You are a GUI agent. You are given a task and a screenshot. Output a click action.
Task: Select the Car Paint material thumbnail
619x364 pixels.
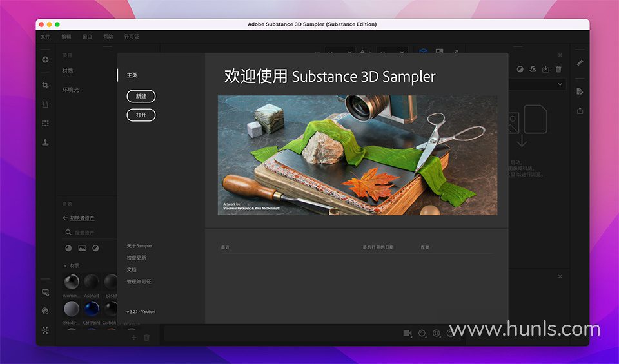click(x=91, y=309)
